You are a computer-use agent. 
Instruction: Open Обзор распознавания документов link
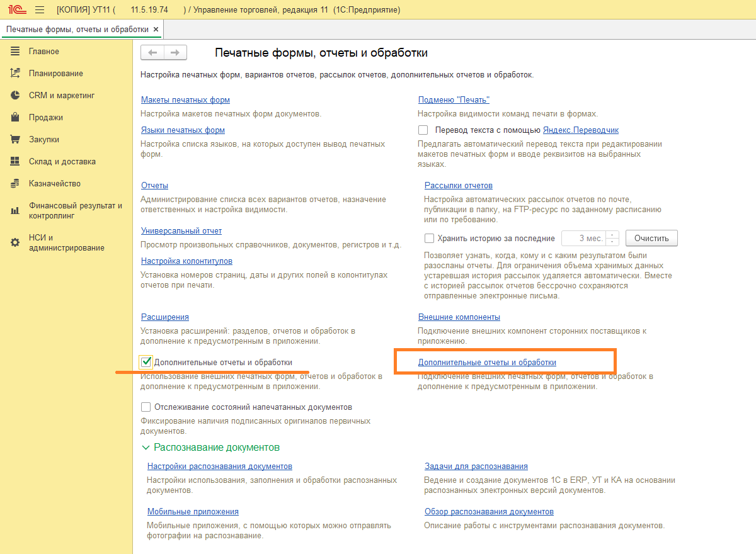pyautogui.click(x=489, y=512)
